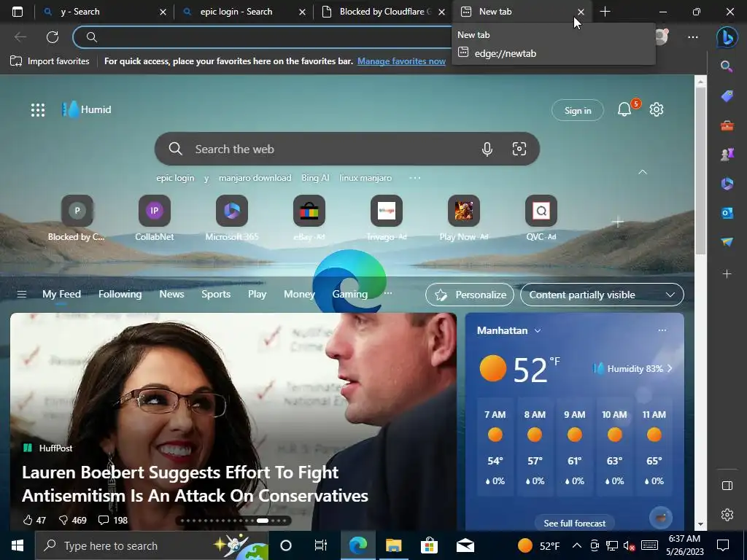Open Humidity 83% details arrow
Viewport: 747px width, 560px height.
(x=670, y=368)
